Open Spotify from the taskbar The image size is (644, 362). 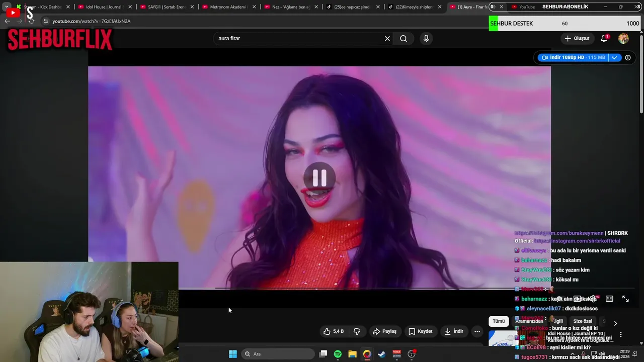tap(338, 354)
